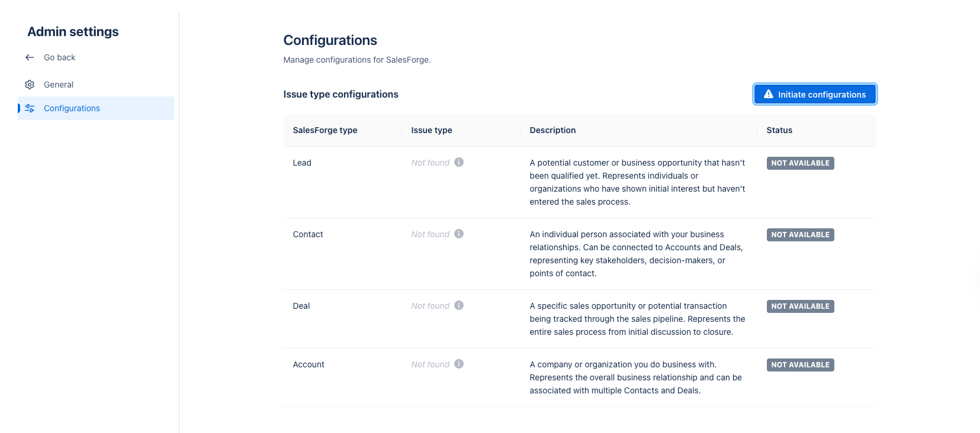Click the NOT AVAILABLE badge for Account
The height and width of the screenshot is (433, 980).
coord(800,365)
